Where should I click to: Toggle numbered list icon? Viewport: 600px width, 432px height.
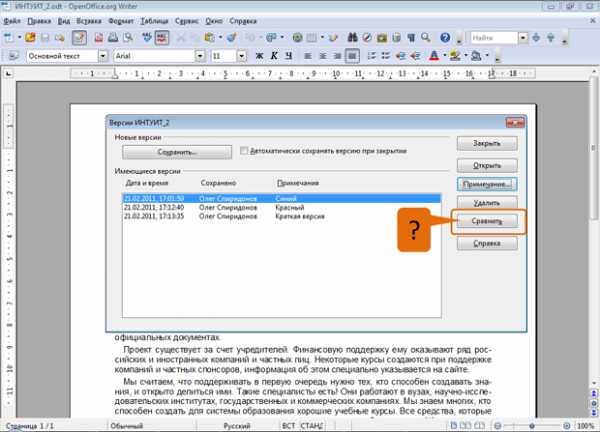(x=371, y=56)
